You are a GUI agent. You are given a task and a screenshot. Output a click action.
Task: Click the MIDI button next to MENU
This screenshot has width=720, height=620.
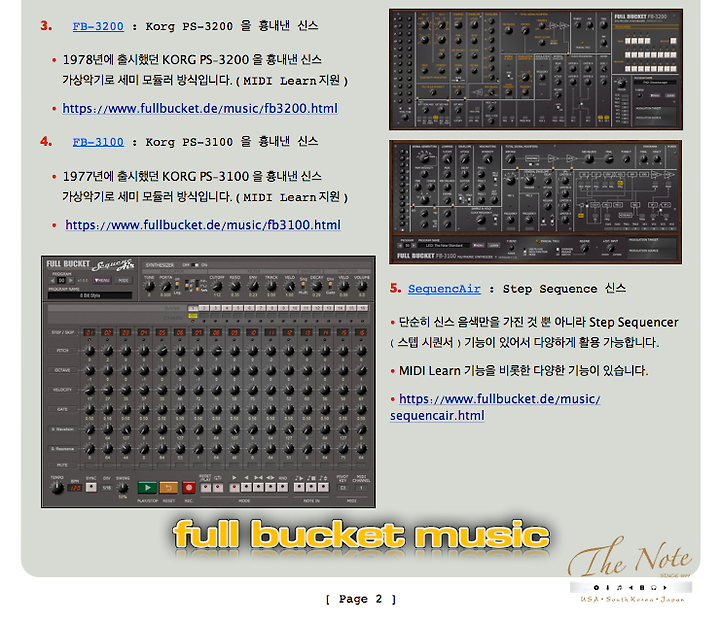click(124, 280)
